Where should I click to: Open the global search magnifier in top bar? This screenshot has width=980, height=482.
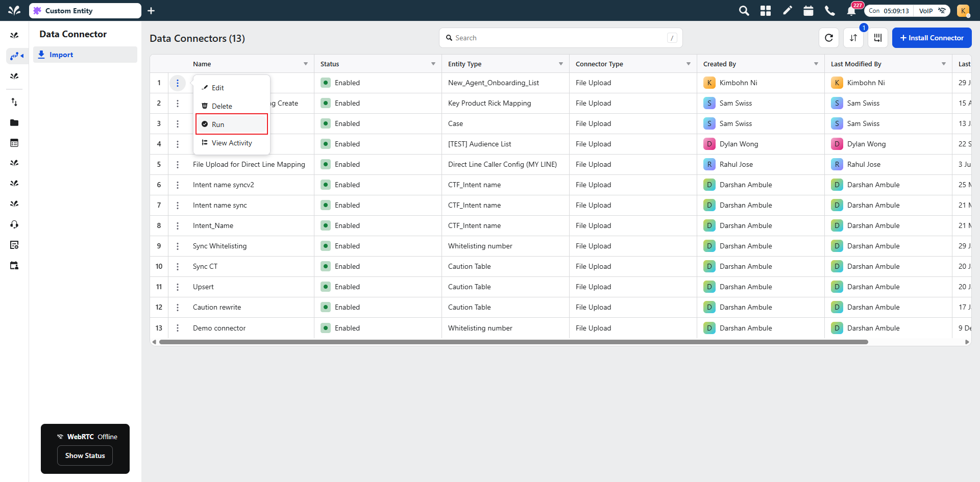[744, 11]
